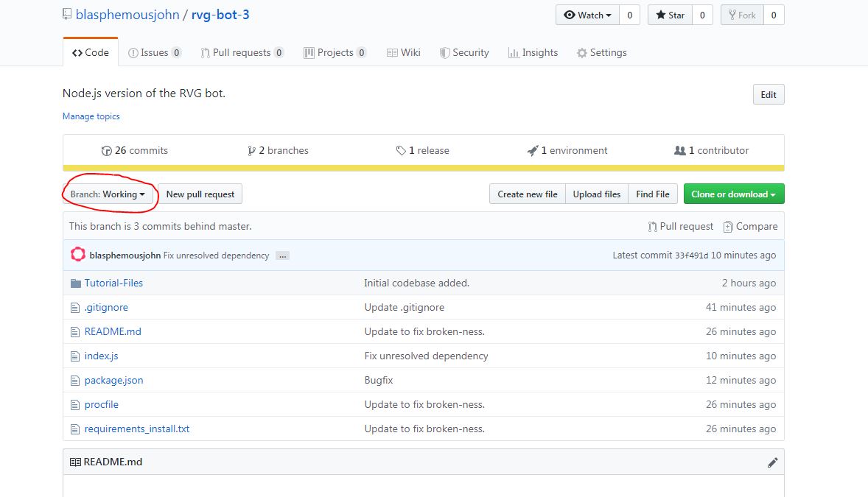
Task: View the 1 contributor page
Action: tap(711, 150)
